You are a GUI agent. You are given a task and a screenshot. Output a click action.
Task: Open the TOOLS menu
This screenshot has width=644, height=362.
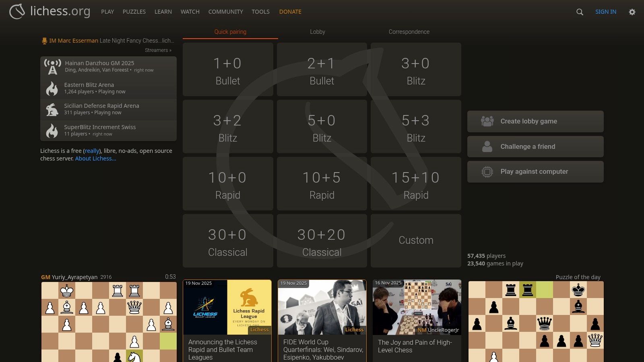pyautogui.click(x=260, y=12)
